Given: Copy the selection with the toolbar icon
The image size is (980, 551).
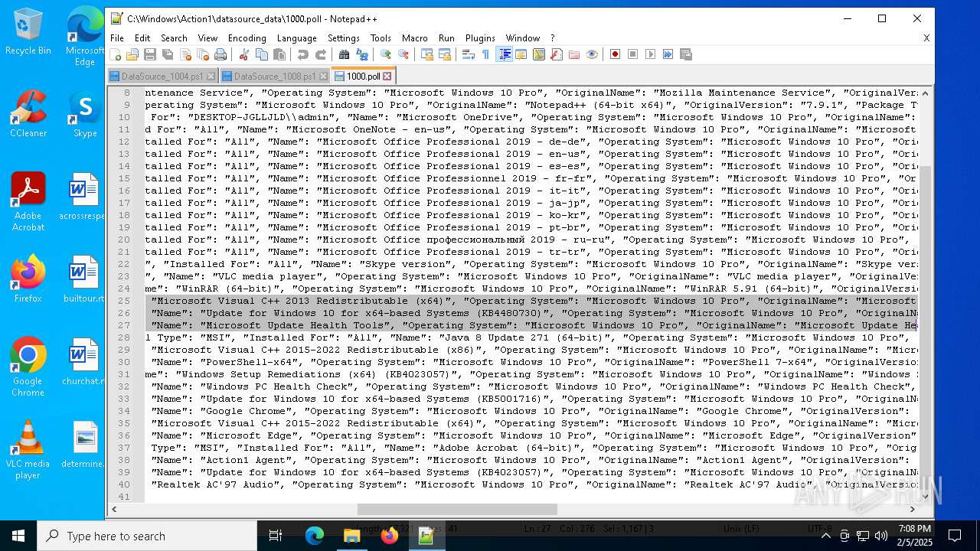Looking at the screenshot, I should tap(262, 54).
